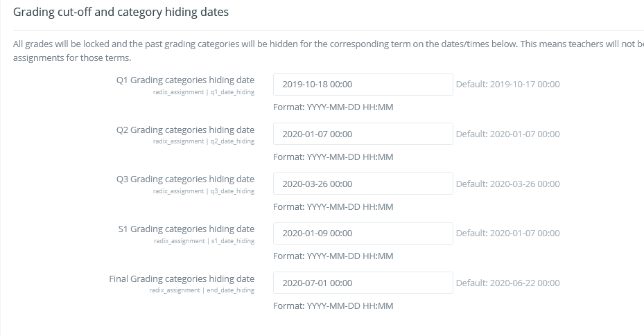Click the 'Default: 2019-10-17 00:00' hint text
This screenshot has width=644, height=336.
pos(507,85)
